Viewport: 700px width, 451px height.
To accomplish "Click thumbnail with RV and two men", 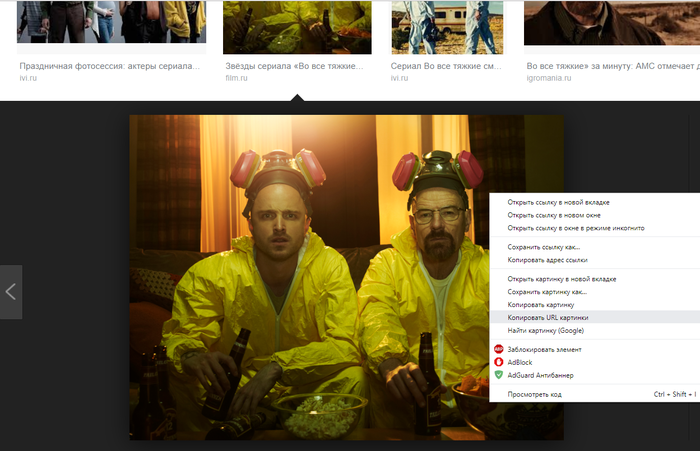I will click(447, 27).
